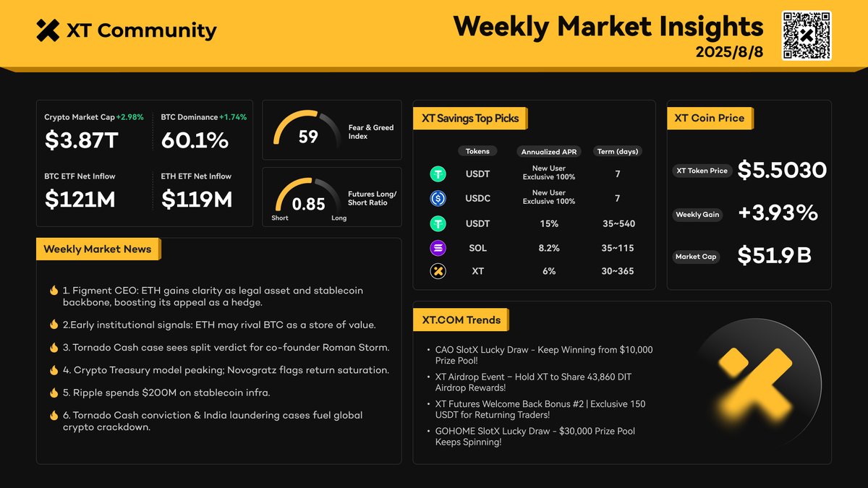Click the Market Cap label pill
Image resolution: width=868 pixels, height=488 pixels.
(695, 257)
